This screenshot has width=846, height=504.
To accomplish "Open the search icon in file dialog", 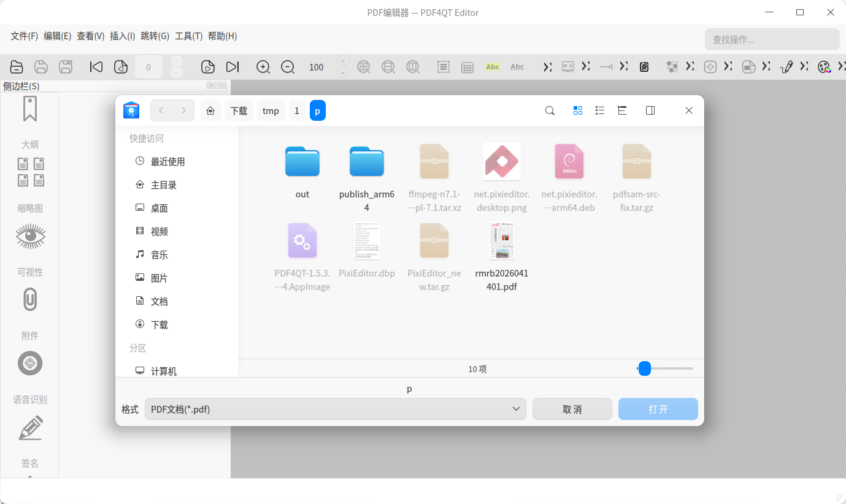I will tap(550, 110).
